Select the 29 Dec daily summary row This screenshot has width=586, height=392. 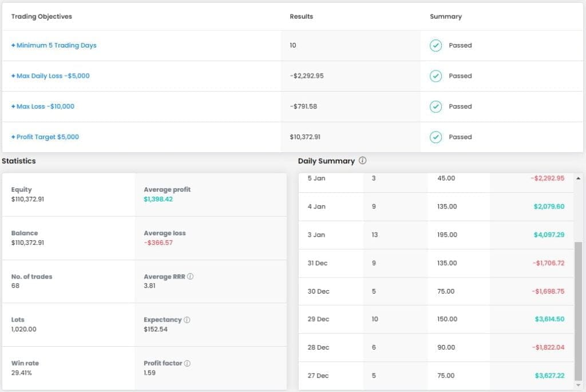(435, 319)
